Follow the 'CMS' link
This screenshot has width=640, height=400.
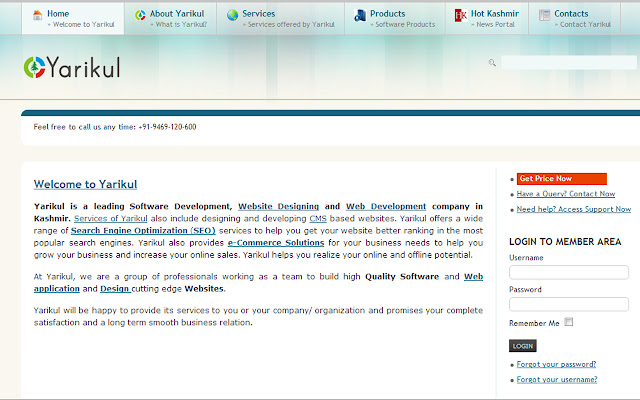click(318, 218)
